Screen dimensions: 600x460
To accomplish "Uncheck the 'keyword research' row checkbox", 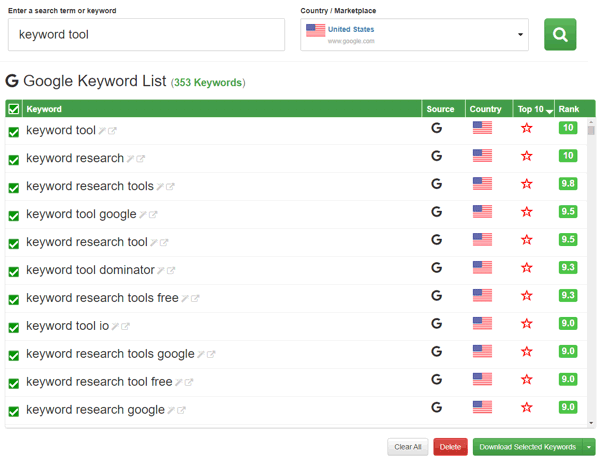I will click(14, 160).
